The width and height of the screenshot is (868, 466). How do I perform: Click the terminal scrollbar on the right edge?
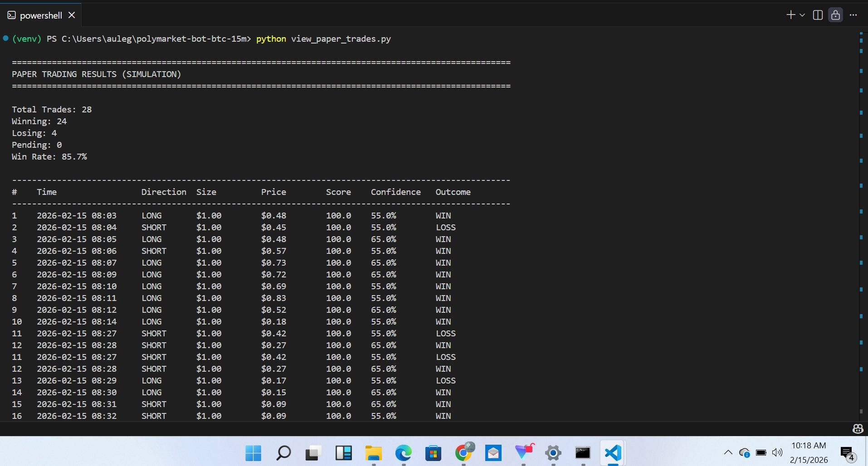[860, 227]
